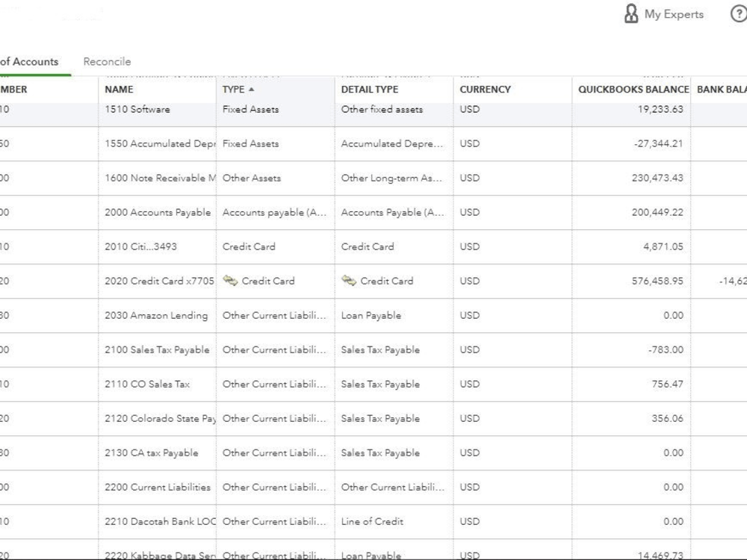Click the 230,473.43 balance value
Viewport: 747px width, 560px height.
[657, 178]
